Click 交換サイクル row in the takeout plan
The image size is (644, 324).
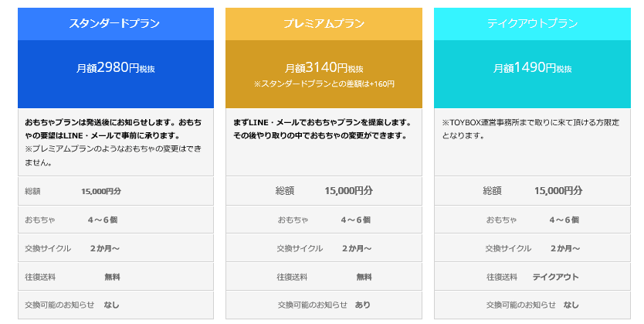(532, 249)
